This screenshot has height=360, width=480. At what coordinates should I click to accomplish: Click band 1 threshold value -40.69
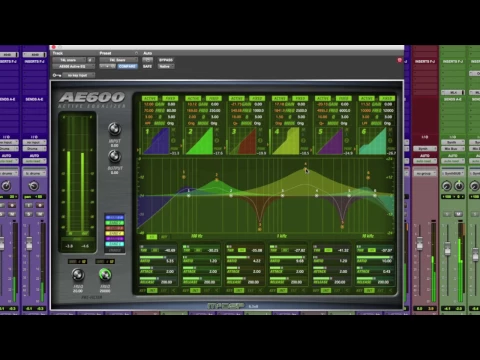coord(170,250)
